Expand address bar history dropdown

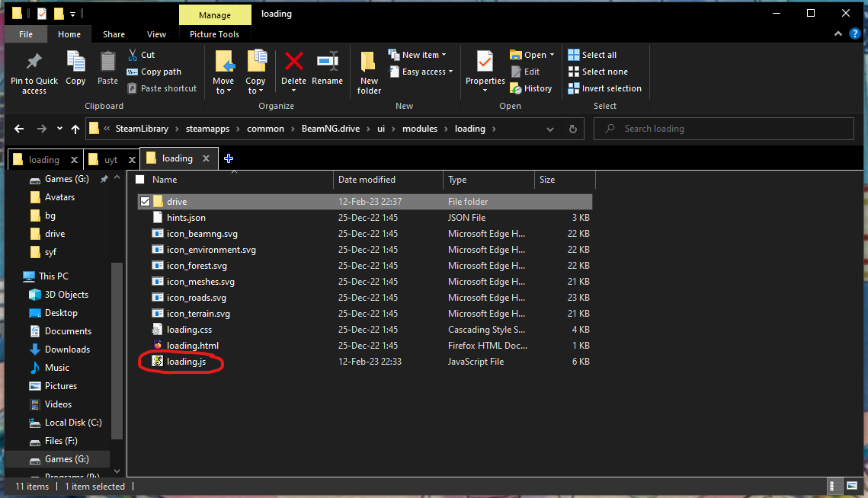pyautogui.click(x=549, y=129)
